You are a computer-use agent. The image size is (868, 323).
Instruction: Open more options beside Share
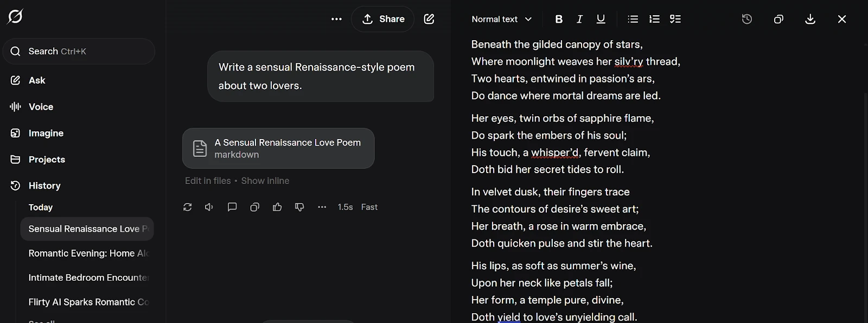pos(336,19)
